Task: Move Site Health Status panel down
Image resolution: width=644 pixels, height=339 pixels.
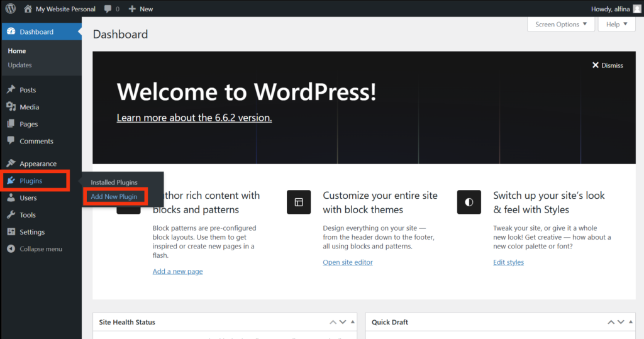Action: click(x=342, y=322)
